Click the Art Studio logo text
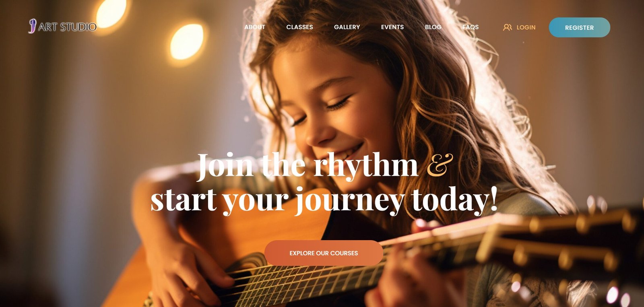Viewport: 644px width, 307px height. [x=68, y=27]
